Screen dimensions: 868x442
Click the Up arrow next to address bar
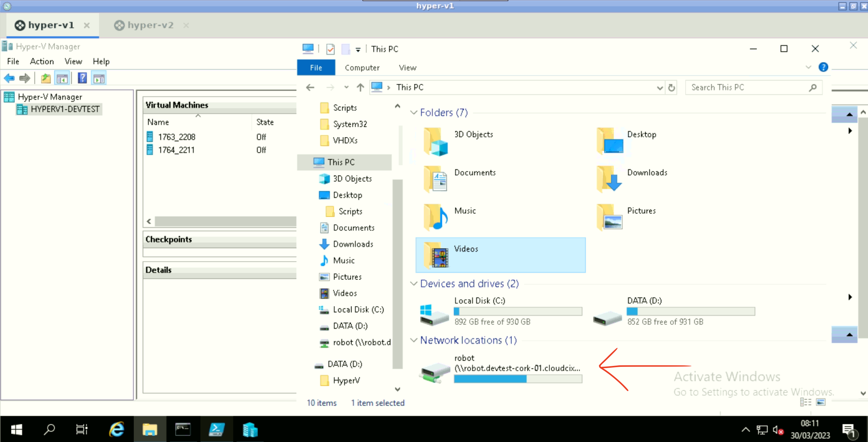360,88
